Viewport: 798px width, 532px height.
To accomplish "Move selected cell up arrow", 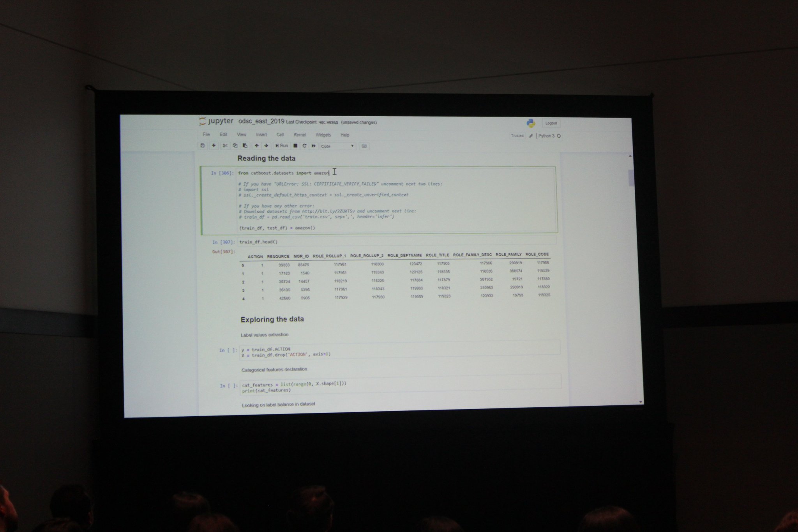I will tap(256, 146).
